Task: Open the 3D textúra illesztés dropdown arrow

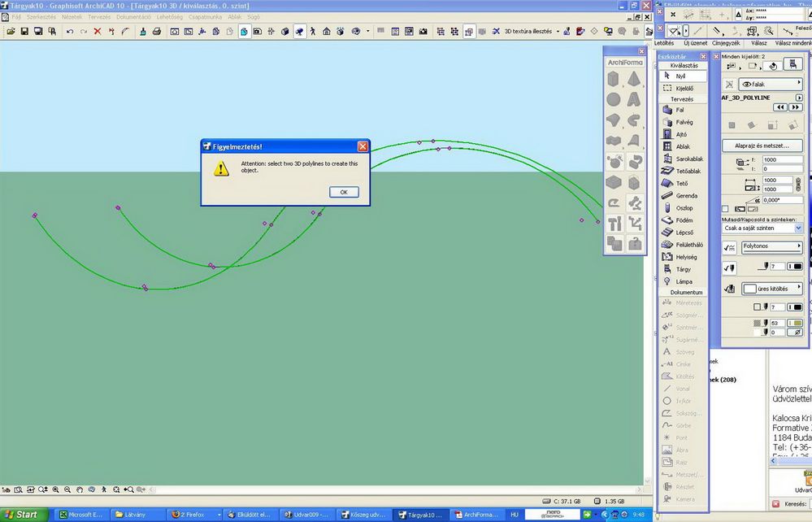Action: (558, 32)
